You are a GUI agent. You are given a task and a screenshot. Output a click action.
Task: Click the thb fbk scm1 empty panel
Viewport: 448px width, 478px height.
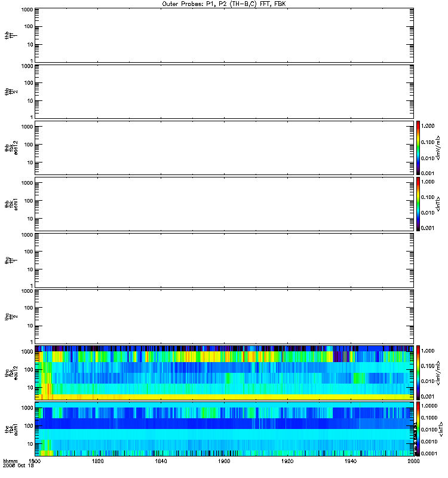pos(225,204)
